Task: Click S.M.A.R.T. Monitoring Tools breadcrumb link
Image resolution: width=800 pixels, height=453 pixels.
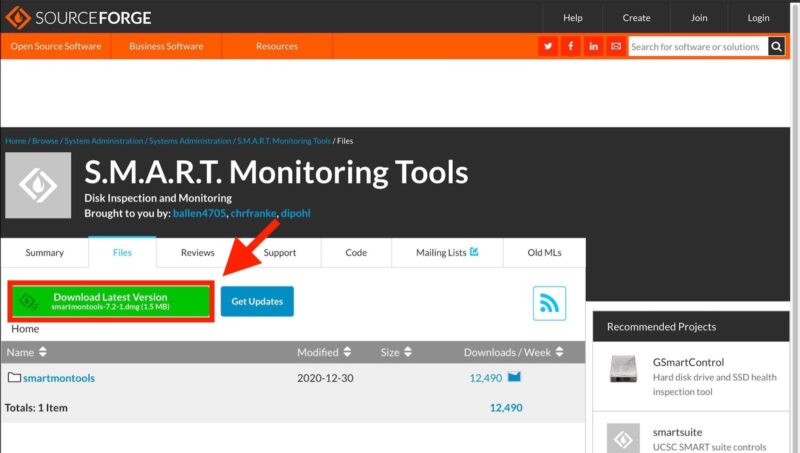Action: click(x=284, y=141)
